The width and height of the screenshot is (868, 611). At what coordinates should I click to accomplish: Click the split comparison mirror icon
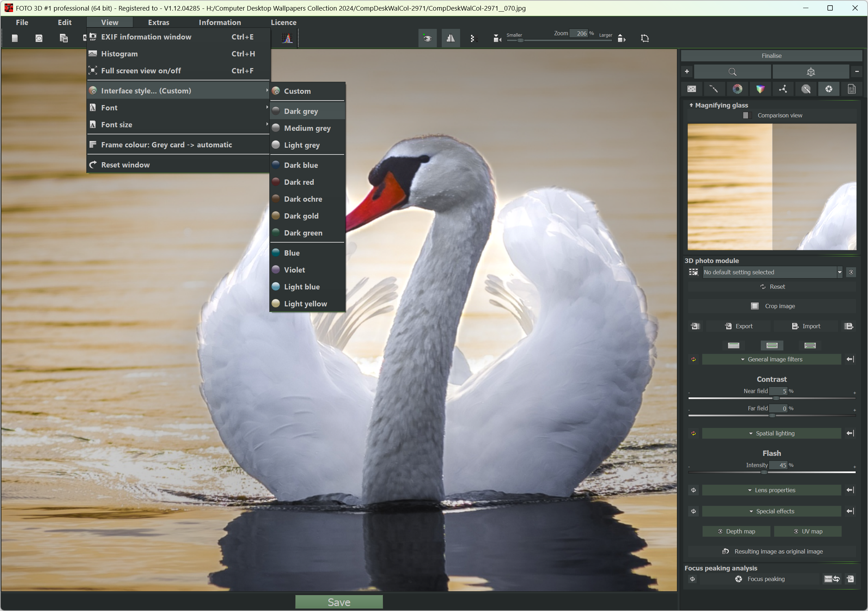pyautogui.click(x=450, y=38)
